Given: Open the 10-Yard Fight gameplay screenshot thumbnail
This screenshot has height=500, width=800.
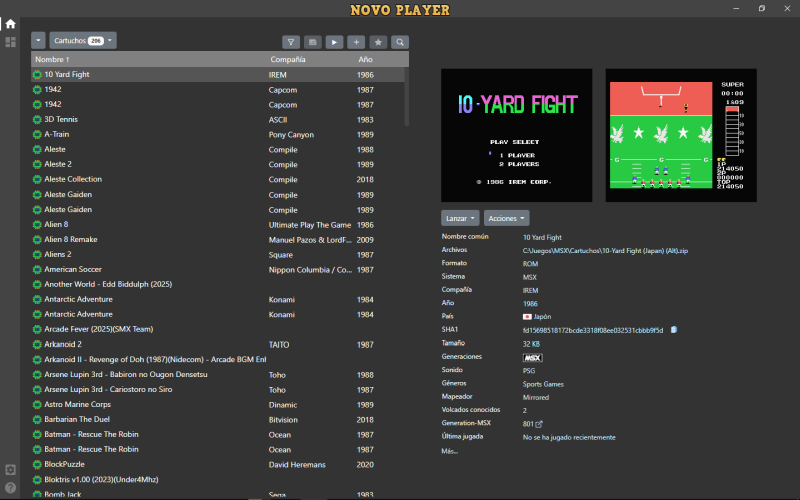Looking at the screenshot, I should click(x=681, y=135).
